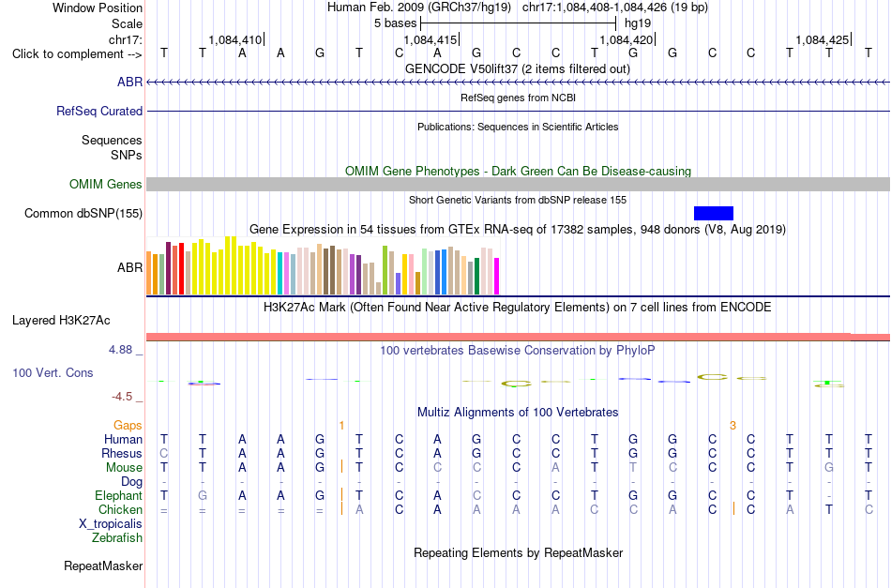Click the '-4.5 _' conservation lower limit
Image resolution: width=891 pixels, height=588 pixels.
pos(128,397)
